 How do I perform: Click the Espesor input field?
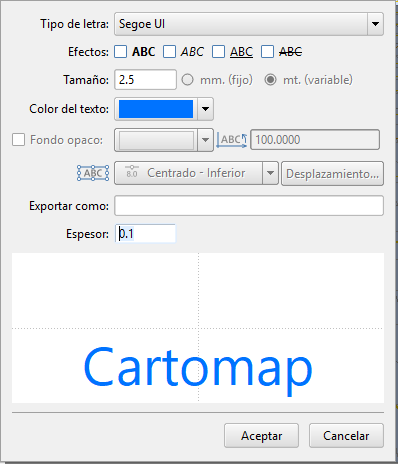point(145,234)
